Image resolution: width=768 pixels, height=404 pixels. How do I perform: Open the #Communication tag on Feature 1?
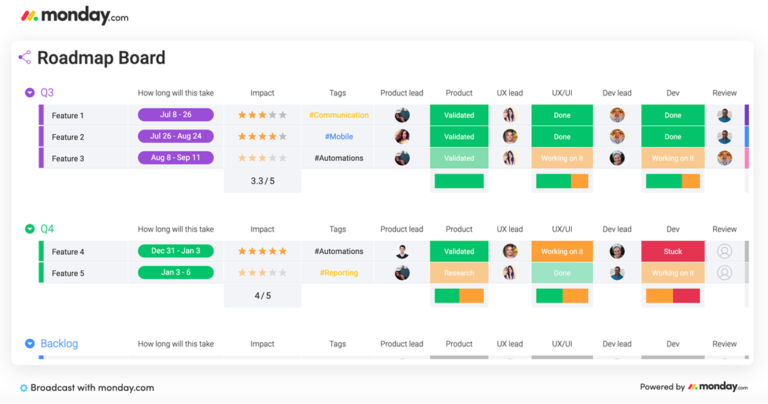coord(338,115)
